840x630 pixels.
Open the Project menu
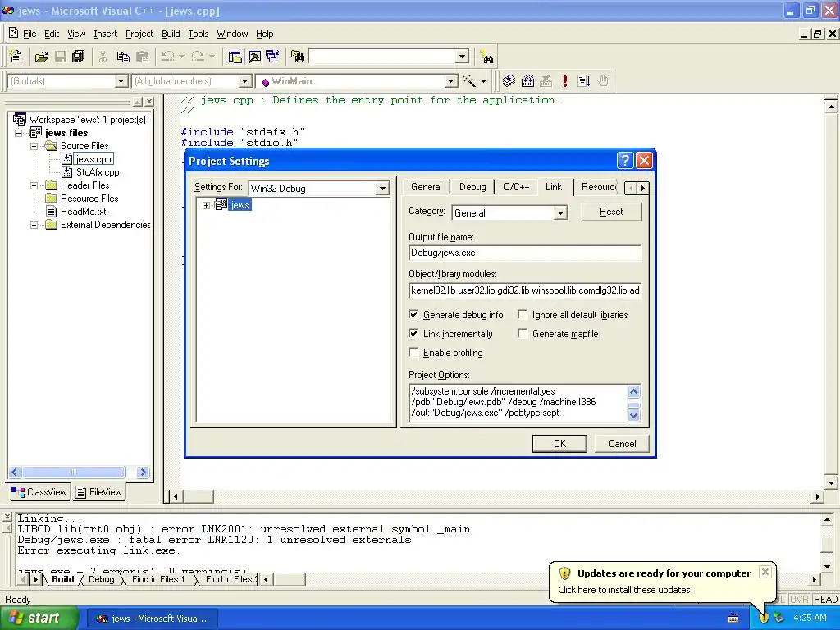(x=139, y=34)
